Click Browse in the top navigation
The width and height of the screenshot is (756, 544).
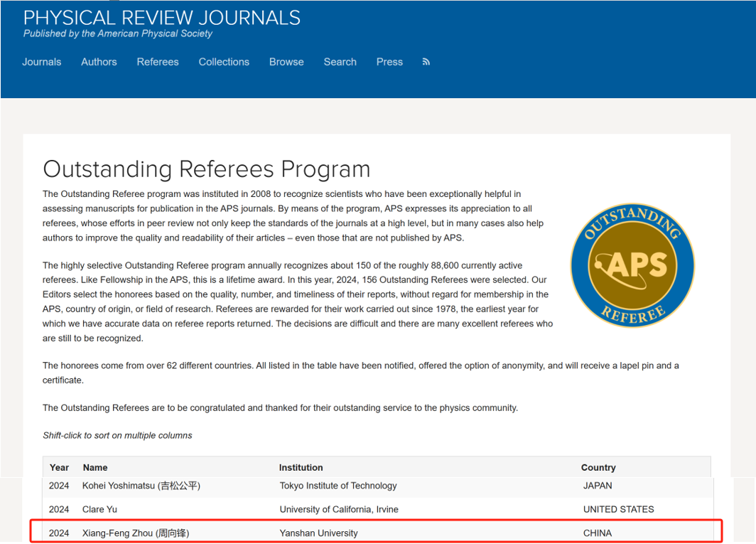286,62
